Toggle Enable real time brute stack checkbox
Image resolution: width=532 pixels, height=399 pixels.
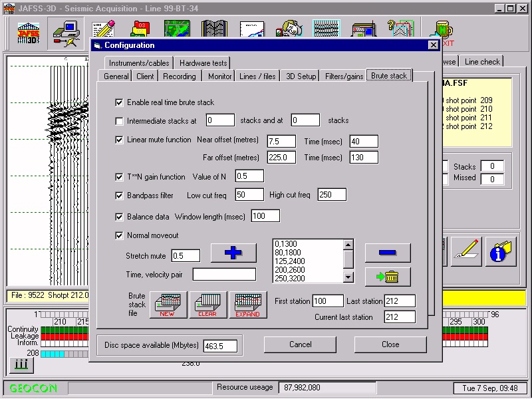point(119,102)
